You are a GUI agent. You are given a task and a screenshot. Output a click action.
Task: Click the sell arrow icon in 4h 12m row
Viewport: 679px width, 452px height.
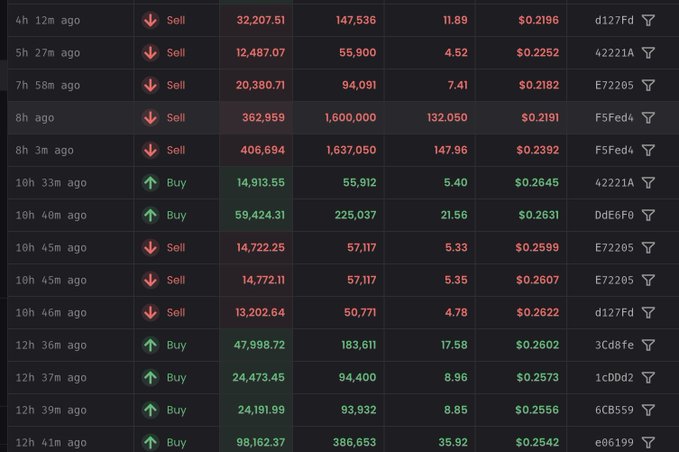(150, 20)
